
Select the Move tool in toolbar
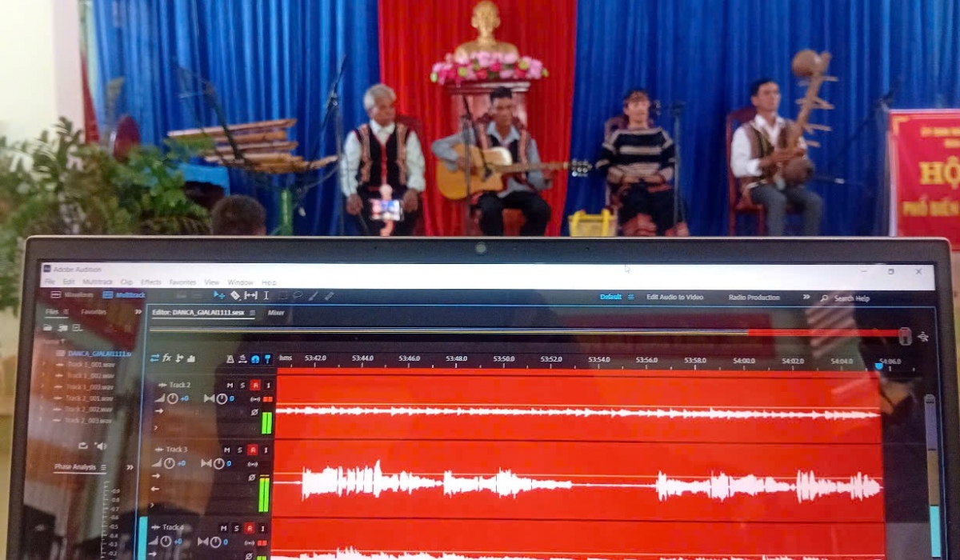pyautogui.click(x=219, y=295)
